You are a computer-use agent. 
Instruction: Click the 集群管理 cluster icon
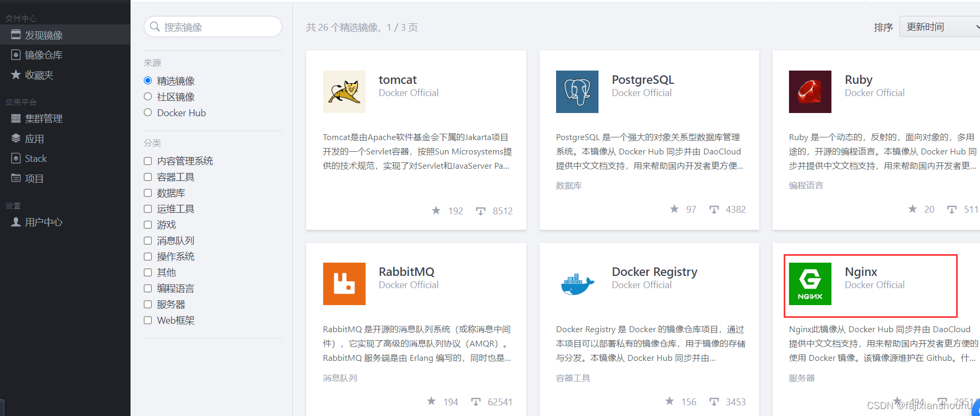click(x=16, y=118)
